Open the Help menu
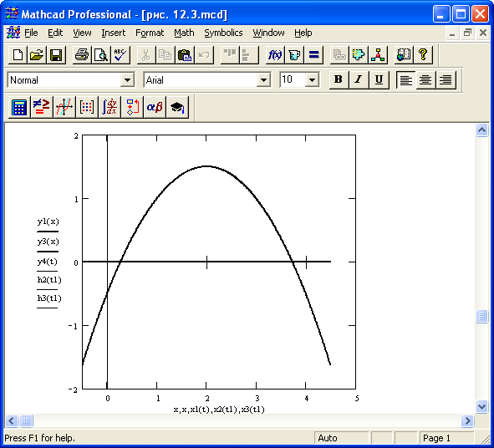Screen dimensions: 494x448 point(303,33)
